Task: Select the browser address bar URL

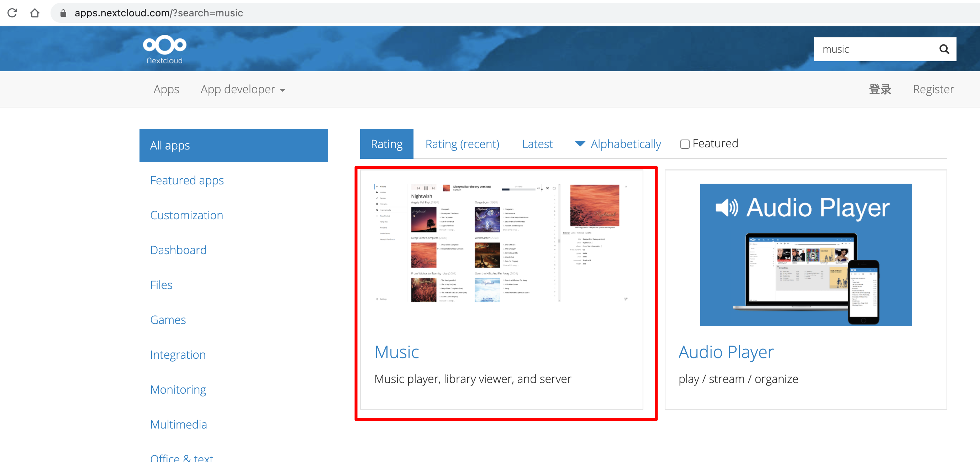Action: coord(159,13)
